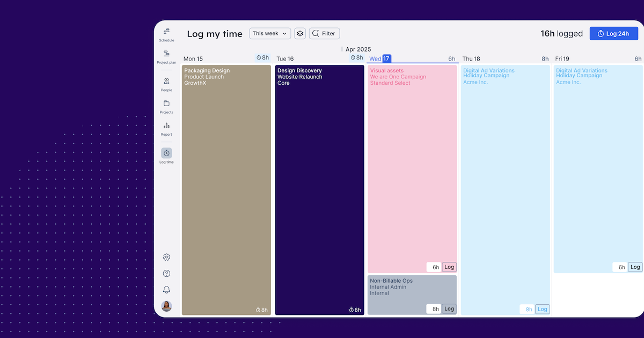This screenshot has width=644, height=338.
Task: Select the Design Discovery time block
Action: 319,188
